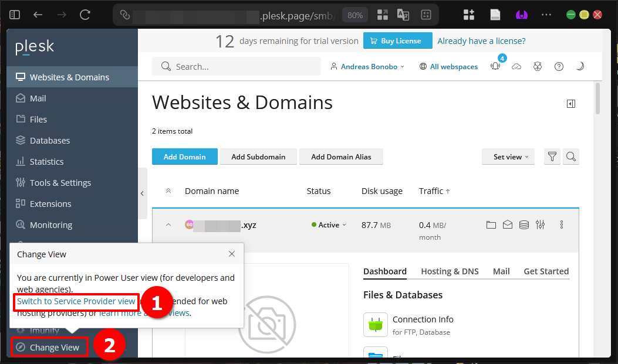Toggle dark mode with the moon icon
618x364 pixels.
[x=580, y=66]
